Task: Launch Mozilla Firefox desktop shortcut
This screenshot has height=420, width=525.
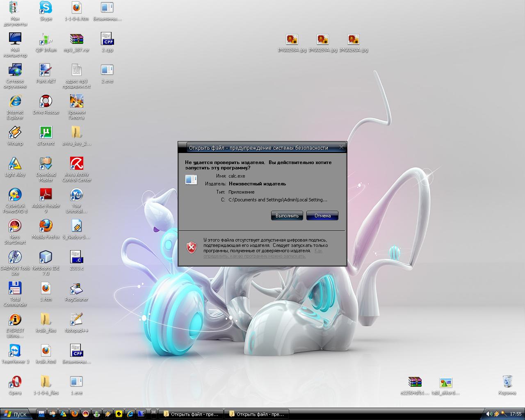Action: tap(46, 230)
